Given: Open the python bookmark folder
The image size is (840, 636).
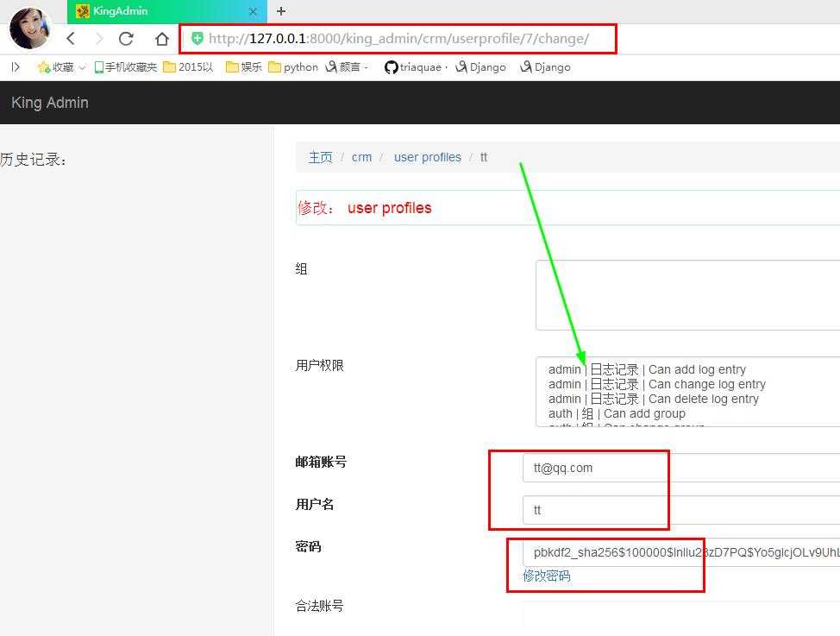Looking at the screenshot, I should point(293,67).
